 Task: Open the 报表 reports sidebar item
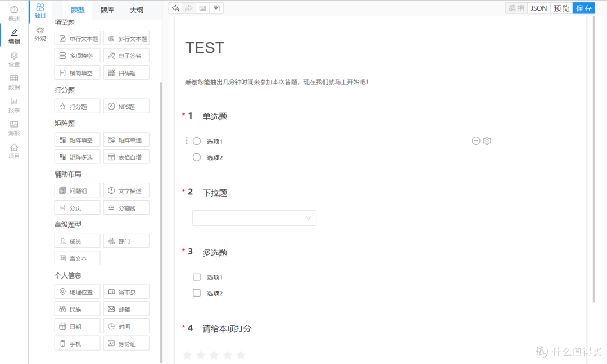coord(14,105)
